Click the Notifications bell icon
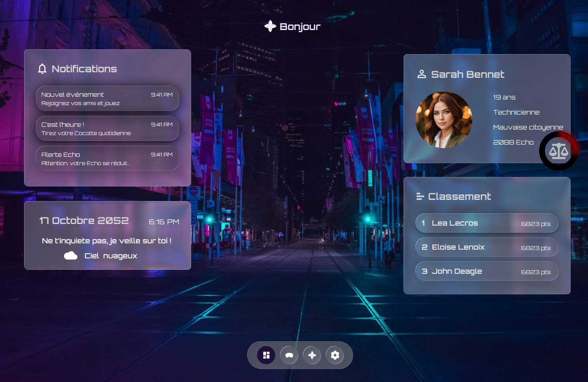The height and width of the screenshot is (382, 588). tap(42, 69)
